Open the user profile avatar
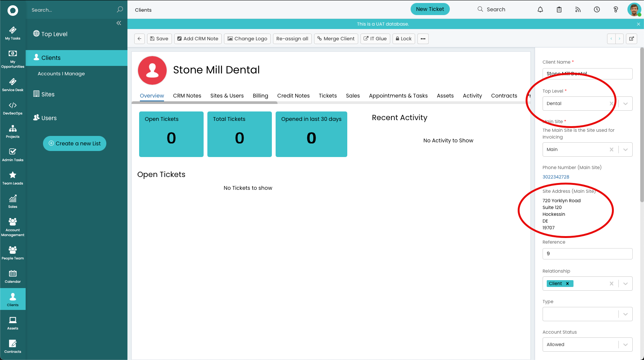Screen dimensions: 644x360 (x=634, y=9)
